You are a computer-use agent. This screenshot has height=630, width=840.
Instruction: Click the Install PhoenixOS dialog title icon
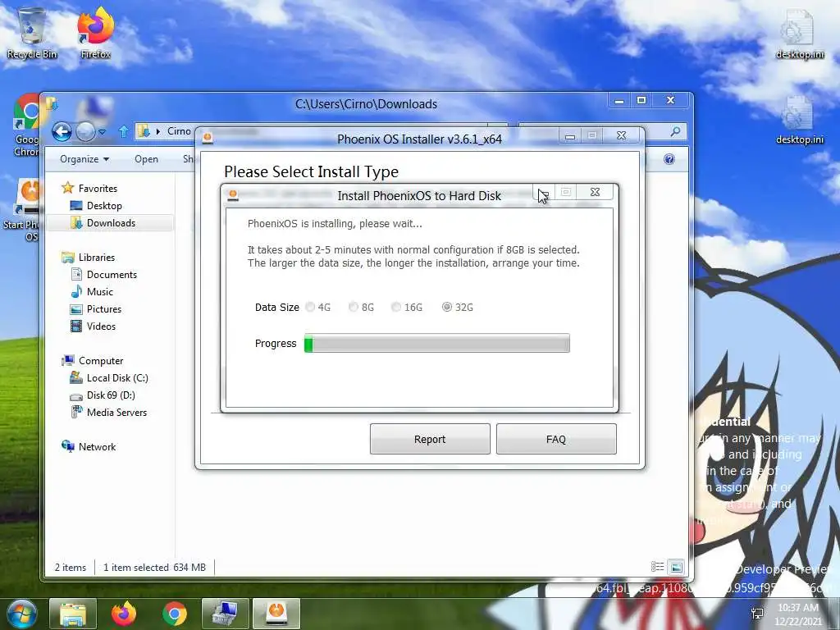[x=232, y=195]
